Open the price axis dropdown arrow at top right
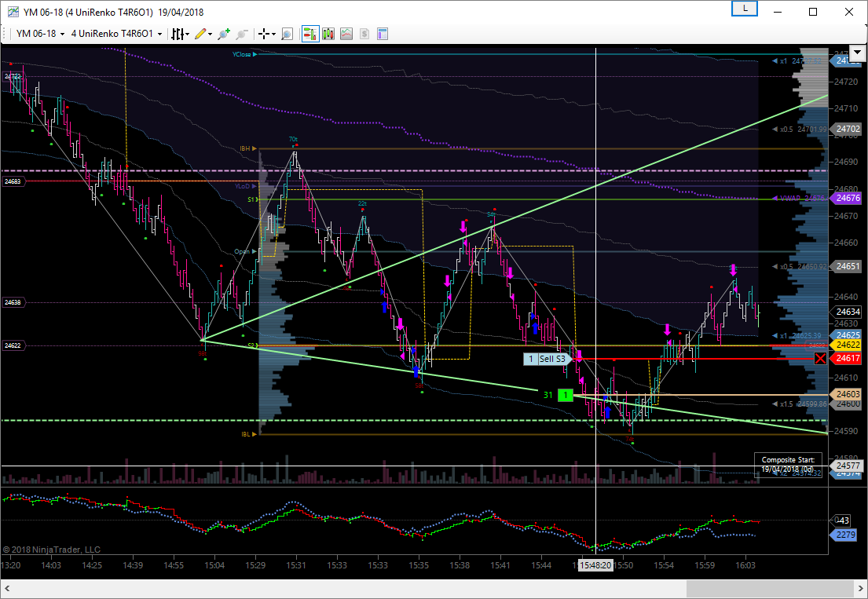The height and width of the screenshot is (599, 868). [858, 53]
